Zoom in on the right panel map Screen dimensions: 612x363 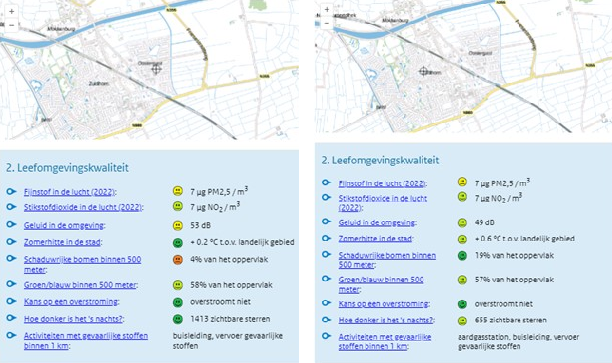[327, 9]
